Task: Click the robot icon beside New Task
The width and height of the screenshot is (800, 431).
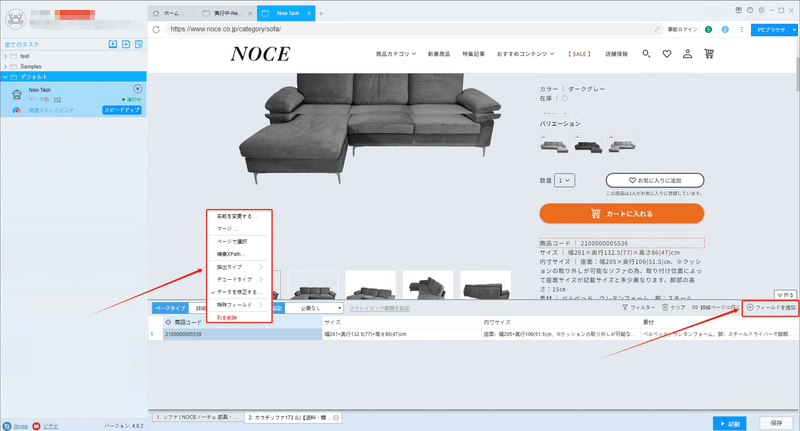Action: [17, 94]
